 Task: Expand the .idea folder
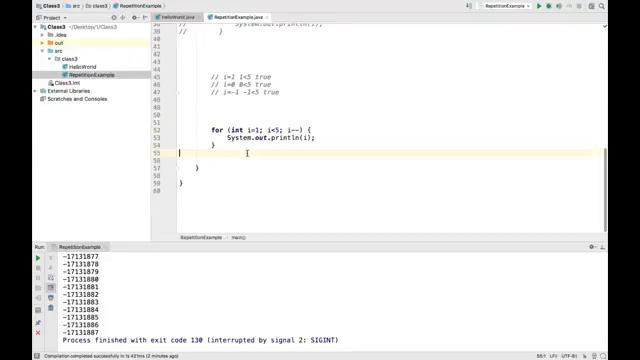(42, 35)
